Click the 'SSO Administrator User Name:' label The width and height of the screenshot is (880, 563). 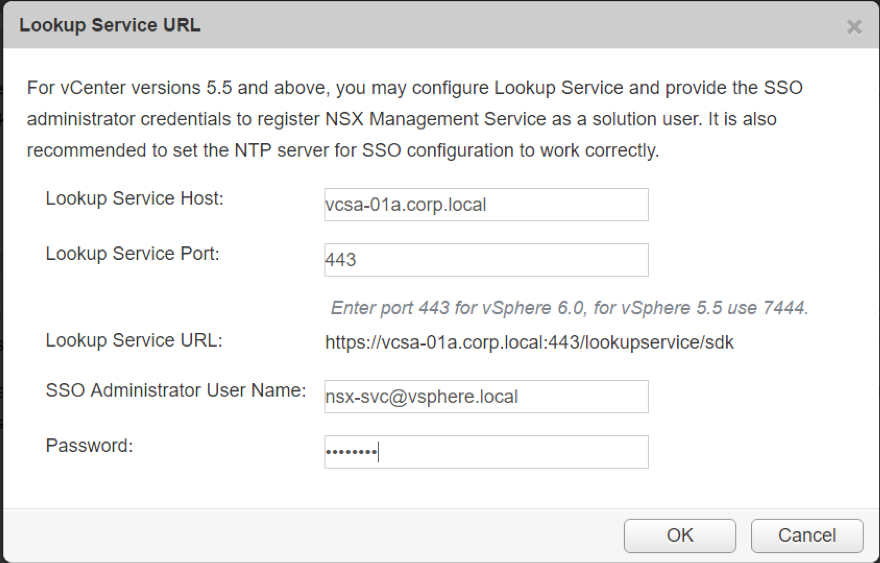coord(176,390)
